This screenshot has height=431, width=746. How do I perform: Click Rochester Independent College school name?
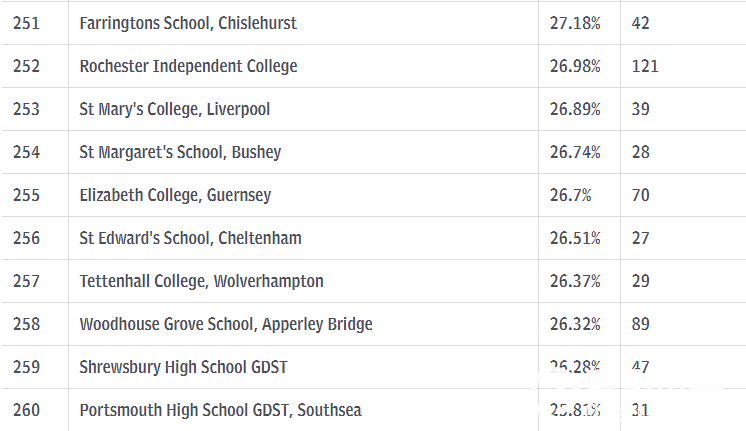tap(188, 66)
